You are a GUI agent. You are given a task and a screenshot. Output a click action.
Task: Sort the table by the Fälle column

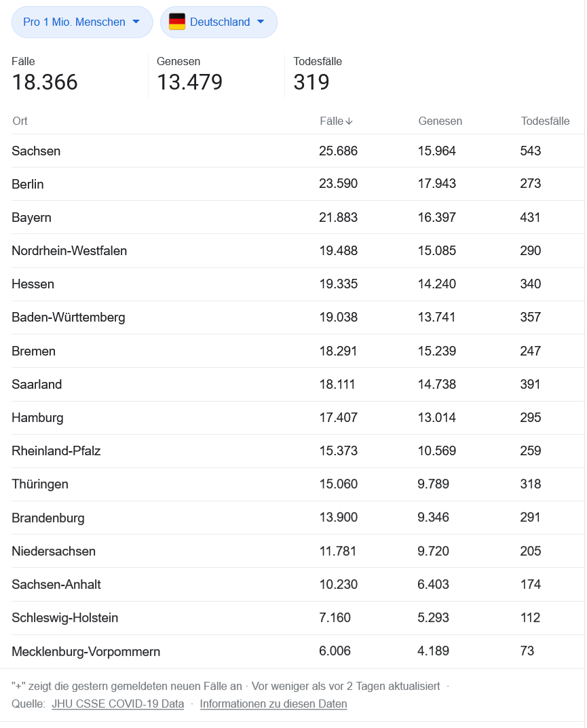(x=333, y=121)
